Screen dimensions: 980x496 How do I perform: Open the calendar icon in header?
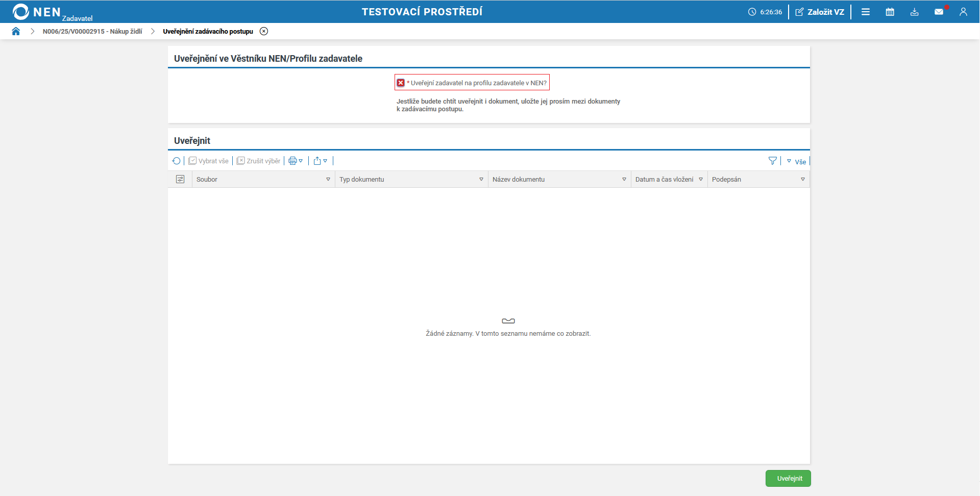pyautogui.click(x=890, y=12)
